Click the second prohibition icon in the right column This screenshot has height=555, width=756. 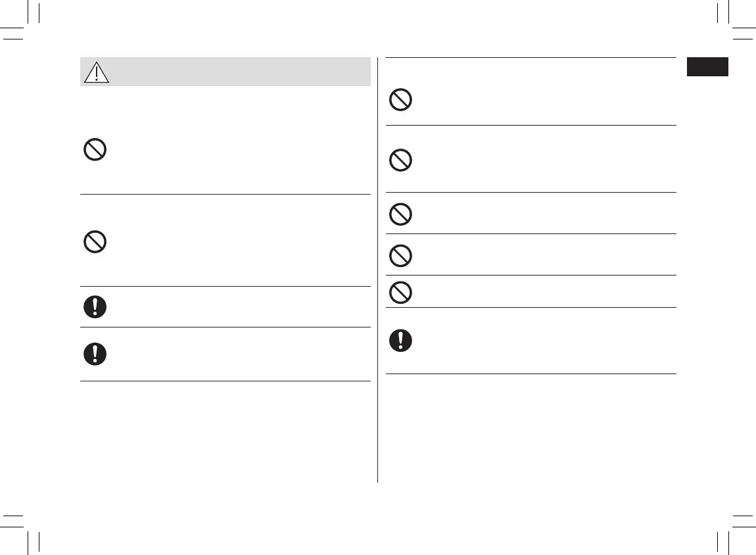[x=401, y=160]
